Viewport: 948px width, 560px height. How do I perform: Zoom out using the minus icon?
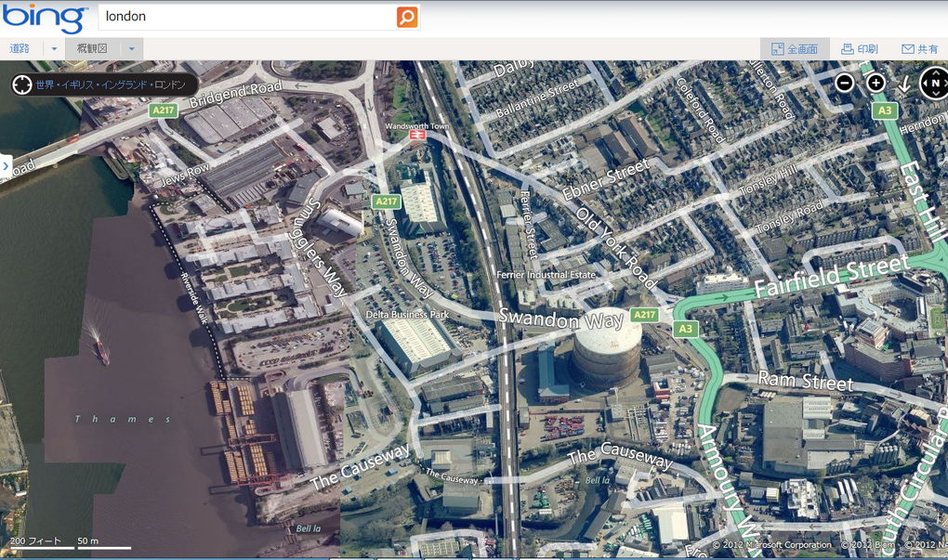coord(844,84)
